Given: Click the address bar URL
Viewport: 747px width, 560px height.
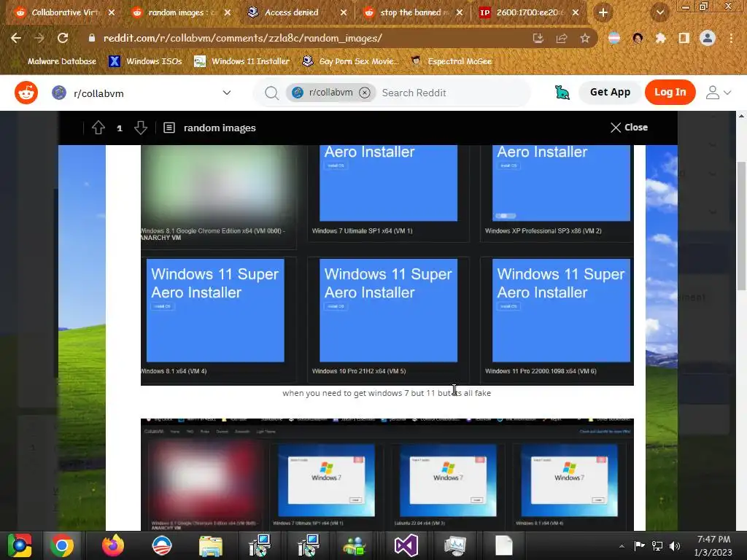Looking at the screenshot, I should tap(242, 38).
